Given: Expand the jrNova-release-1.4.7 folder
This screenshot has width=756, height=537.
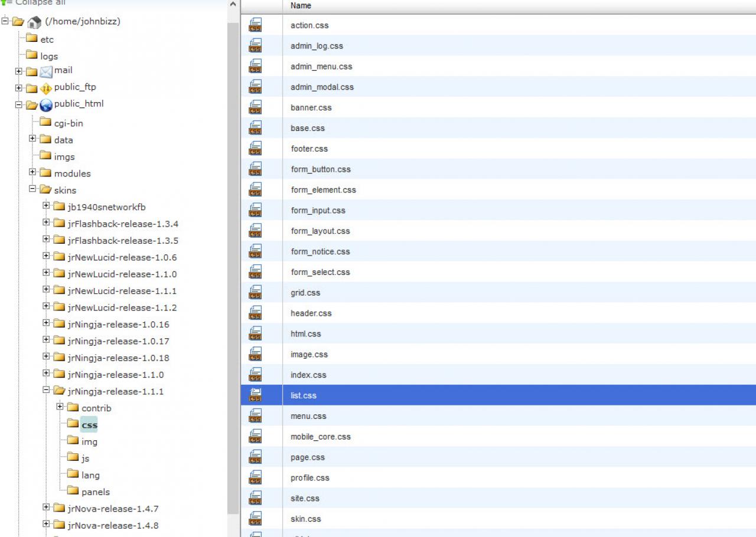Looking at the screenshot, I should tap(46, 507).
